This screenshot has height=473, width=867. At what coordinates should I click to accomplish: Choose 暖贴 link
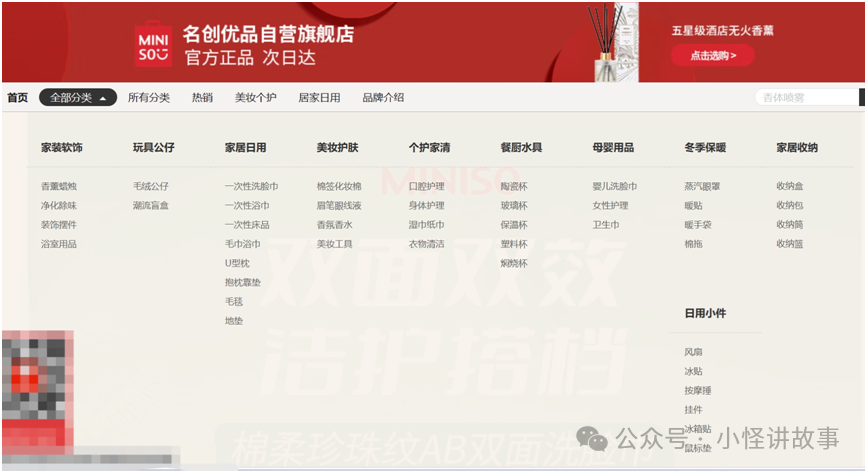tap(693, 205)
